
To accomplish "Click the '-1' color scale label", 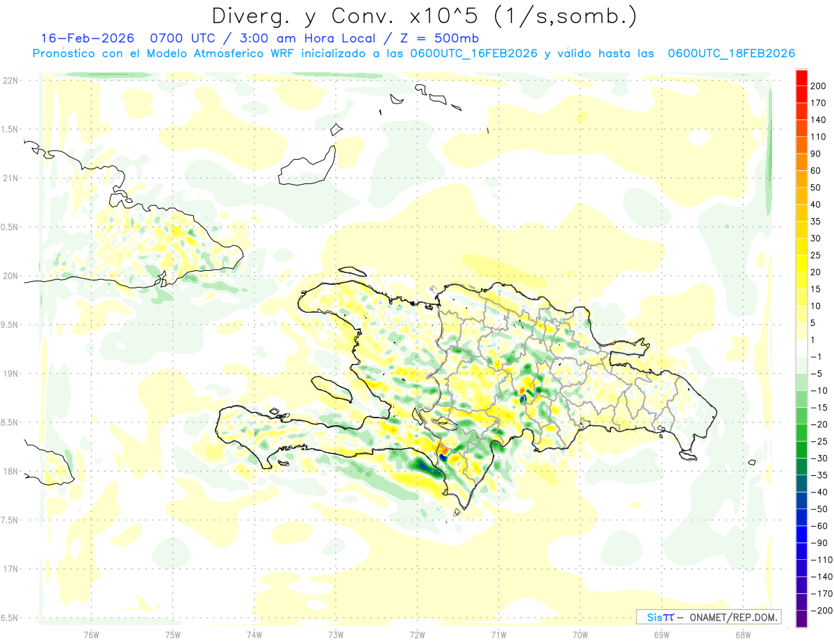I will [817, 357].
